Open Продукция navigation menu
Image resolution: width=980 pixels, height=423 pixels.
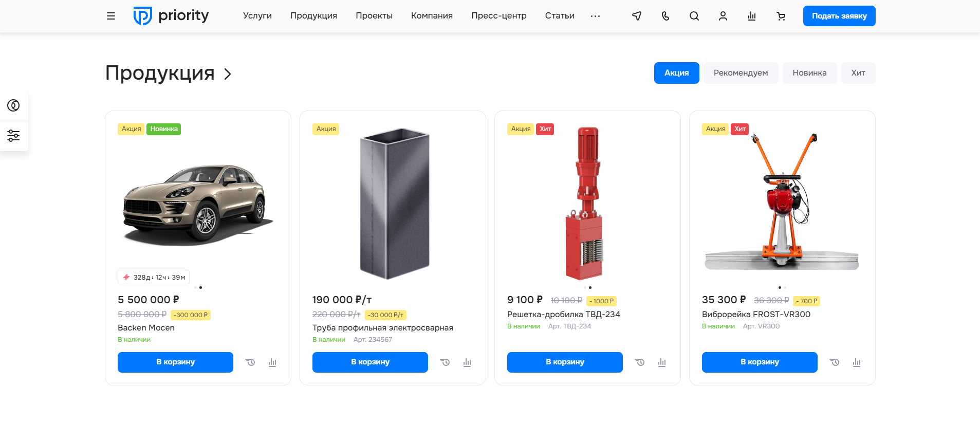click(x=313, y=16)
